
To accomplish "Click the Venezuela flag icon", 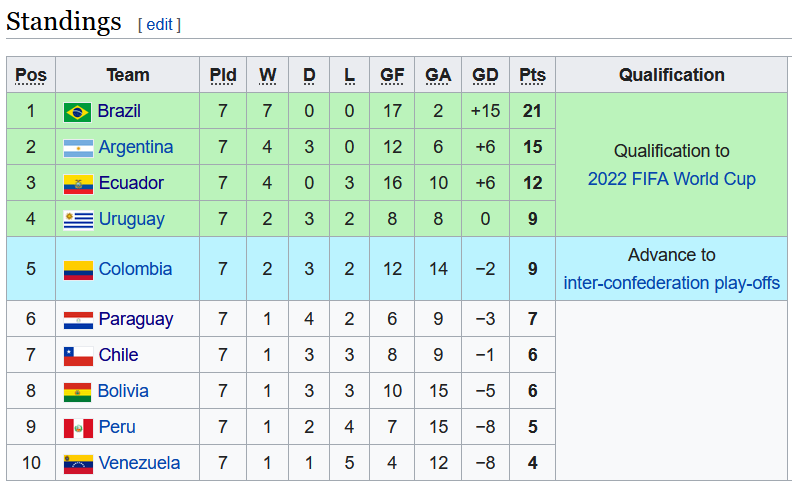I will click(78, 464).
